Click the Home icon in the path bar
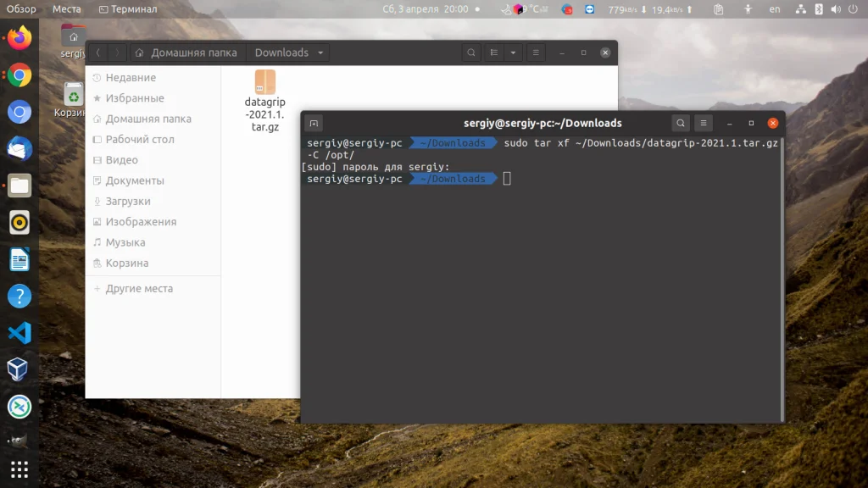This screenshot has width=868, height=488. click(138, 52)
